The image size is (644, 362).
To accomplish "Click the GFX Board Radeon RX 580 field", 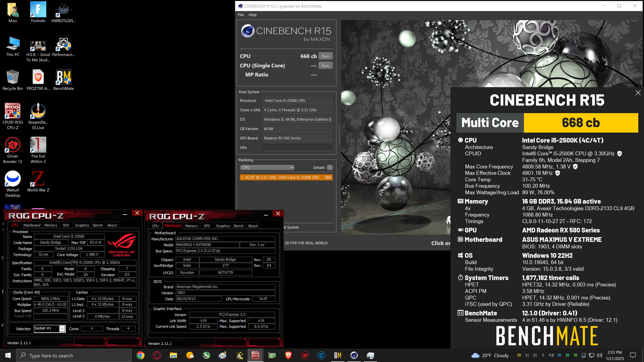I will click(298, 138).
